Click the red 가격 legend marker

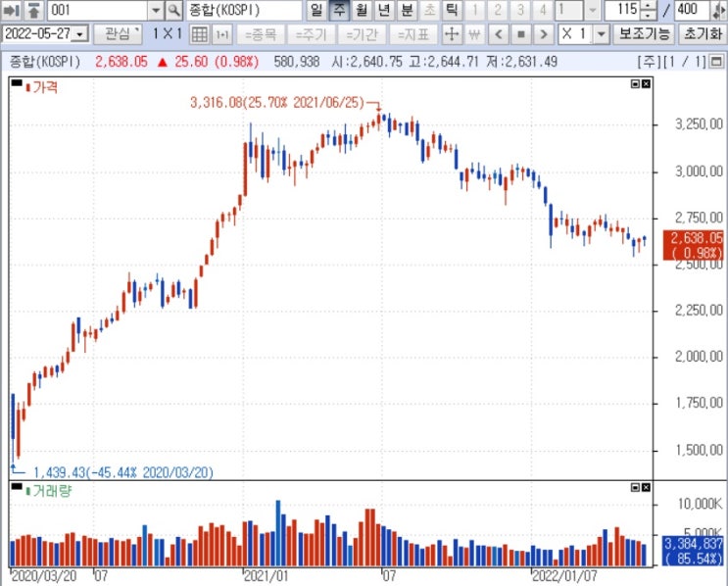pos(27,87)
